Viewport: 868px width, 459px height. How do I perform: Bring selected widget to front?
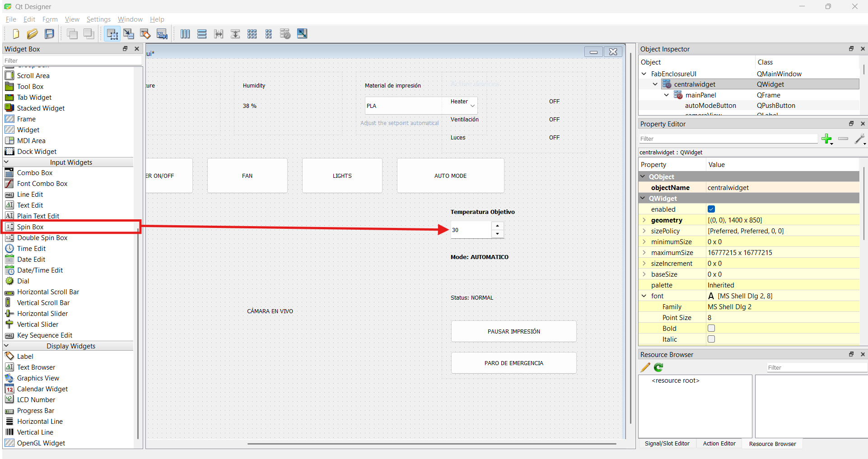coord(89,34)
